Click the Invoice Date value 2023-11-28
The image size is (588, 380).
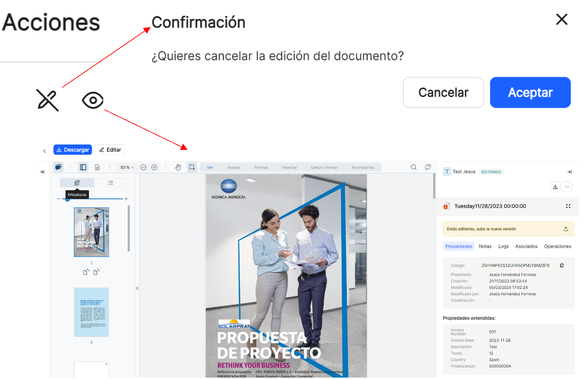(x=499, y=340)
